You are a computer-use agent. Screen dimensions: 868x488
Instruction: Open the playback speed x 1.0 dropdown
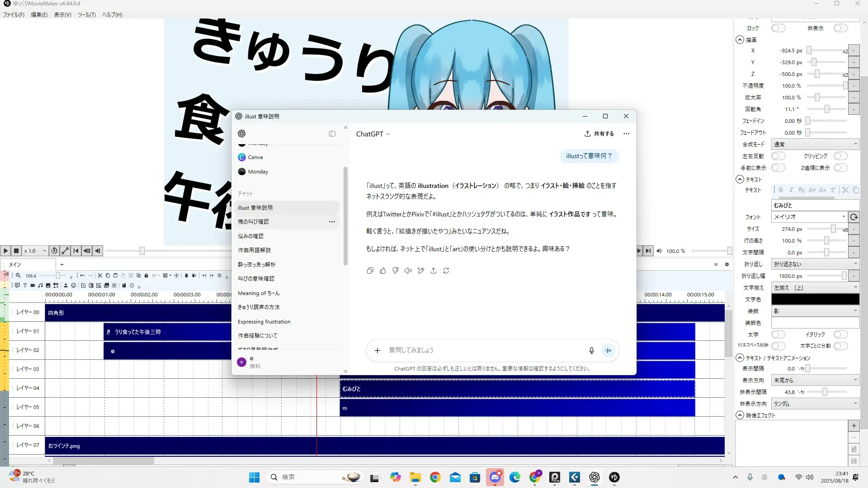tap(35, 251)
